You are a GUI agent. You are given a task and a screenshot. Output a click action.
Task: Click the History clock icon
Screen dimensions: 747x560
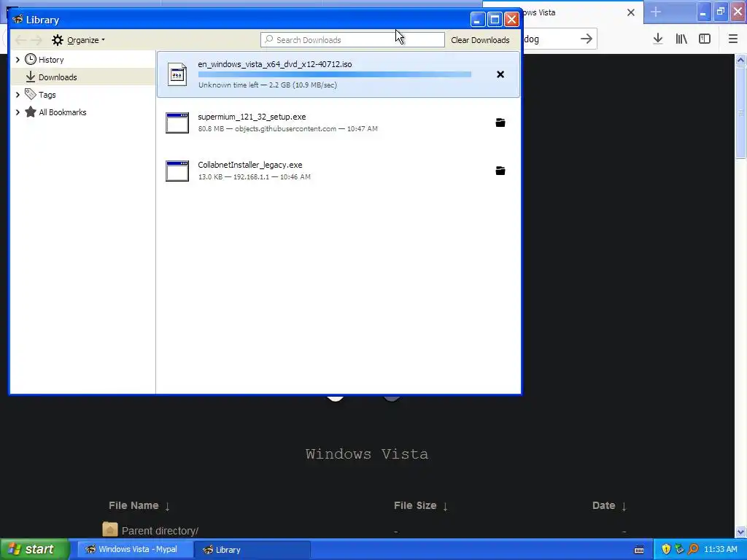[x=31, y=60]
